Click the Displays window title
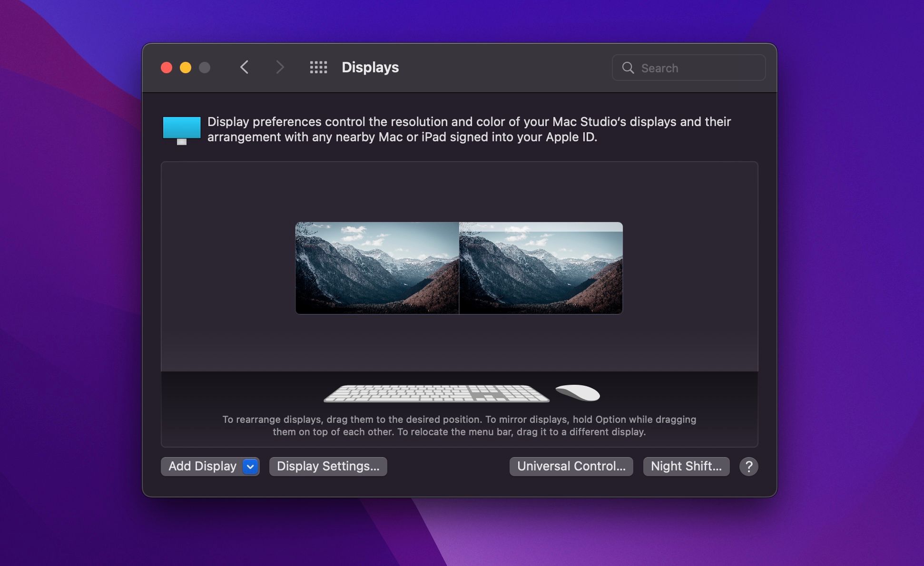 [370, 67]
